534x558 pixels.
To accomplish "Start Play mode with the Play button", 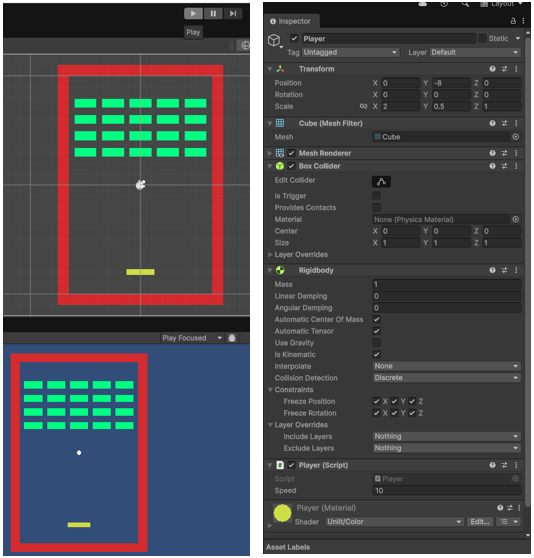I will (193, 14).
